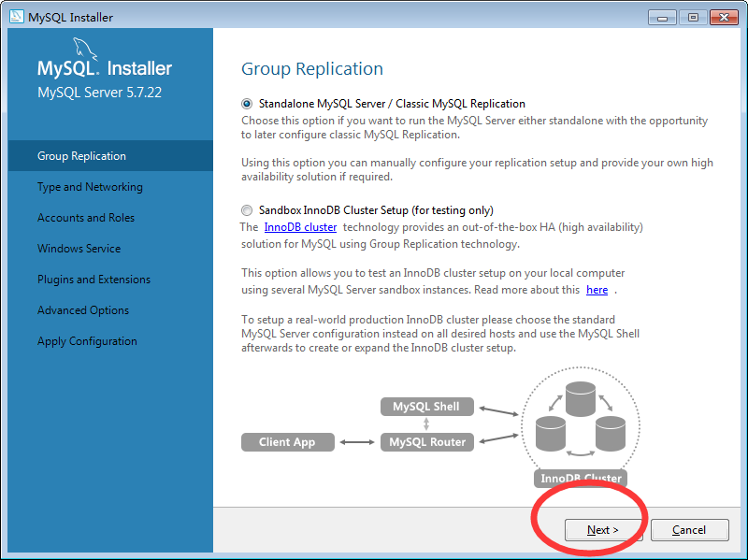Close the MySQL Installer window

pyautogui.click(x=724, y=18)
